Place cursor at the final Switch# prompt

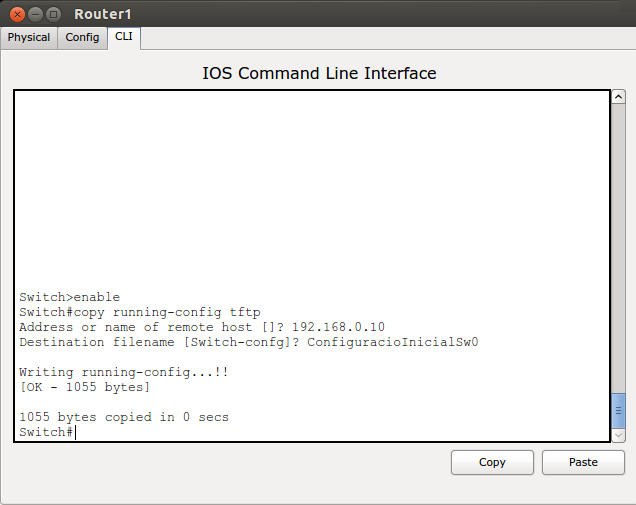75,432
